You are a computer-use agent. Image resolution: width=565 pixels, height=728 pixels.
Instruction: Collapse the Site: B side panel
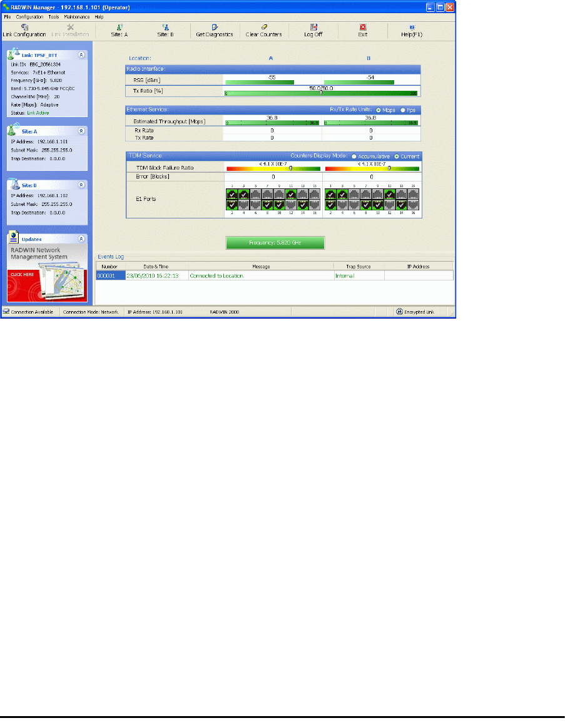click(81, 185)
